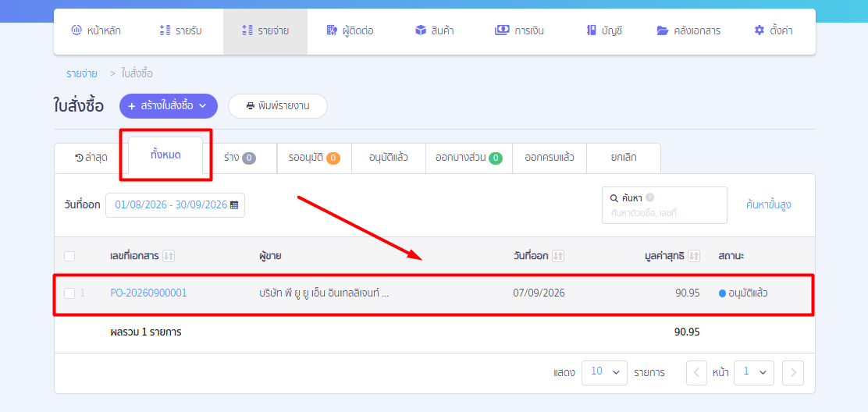
Task: Switch to the อนุมัติแล้ว tab
Action: point(389,158)
